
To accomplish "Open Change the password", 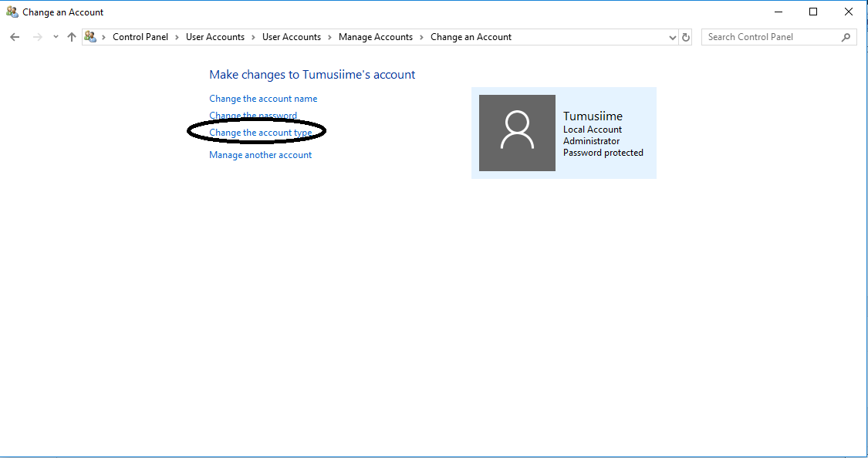I will tap(253, 115).
